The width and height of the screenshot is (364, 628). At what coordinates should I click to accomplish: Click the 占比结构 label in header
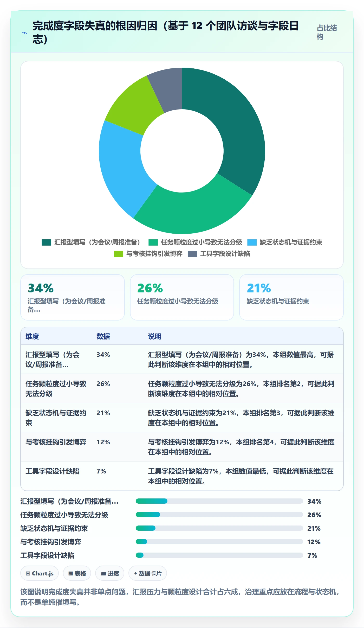coord(327,32)
